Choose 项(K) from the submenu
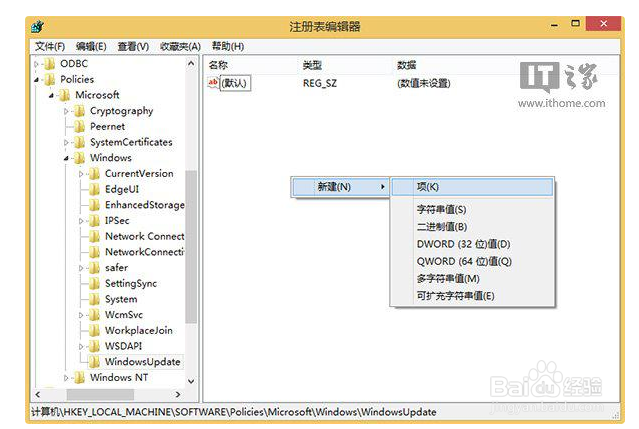The width and height of the screenshot is (639, 429). point(472,187)
